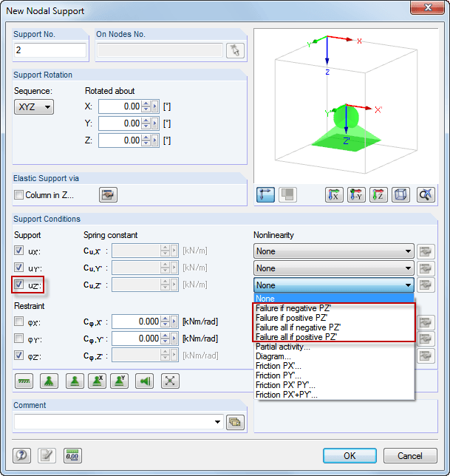The height and width of the screenshot is (476, 450).
Task: Edit nonlinearity settings button for uX' row
Action: pyautogui.click(x=426, y=251)
